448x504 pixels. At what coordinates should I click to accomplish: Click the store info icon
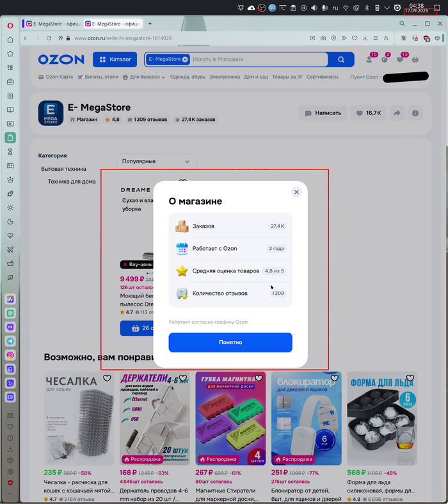415,113
